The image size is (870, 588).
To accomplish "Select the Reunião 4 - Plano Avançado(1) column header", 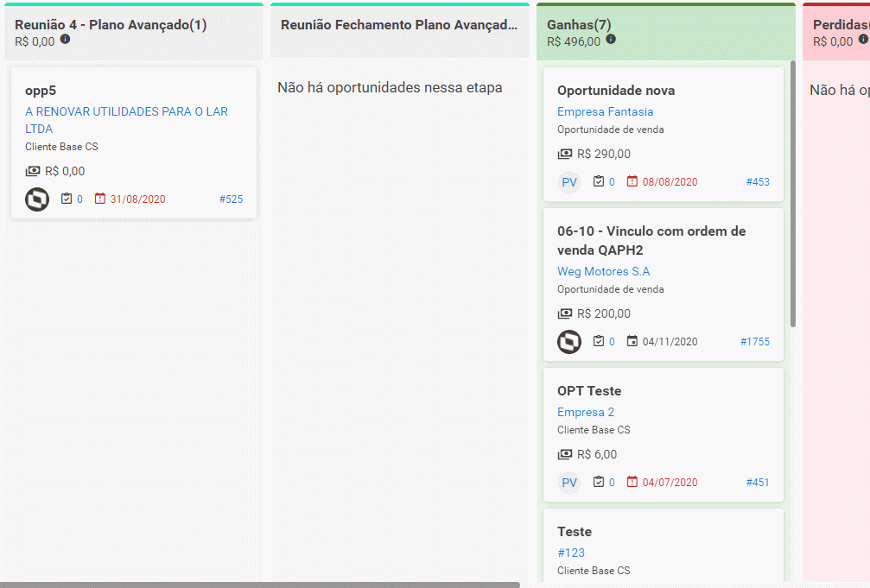I will pyautogui.click(x=134, y=33).
